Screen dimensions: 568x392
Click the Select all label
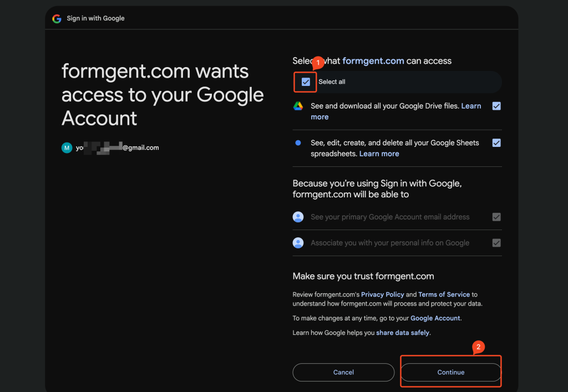[x=332, y=82]
